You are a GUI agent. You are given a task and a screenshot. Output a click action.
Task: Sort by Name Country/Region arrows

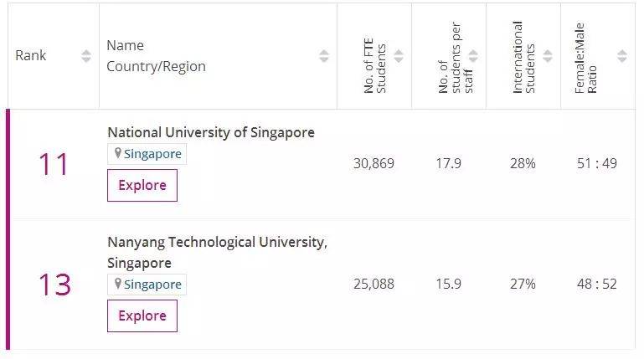click(x=324, y=56)
